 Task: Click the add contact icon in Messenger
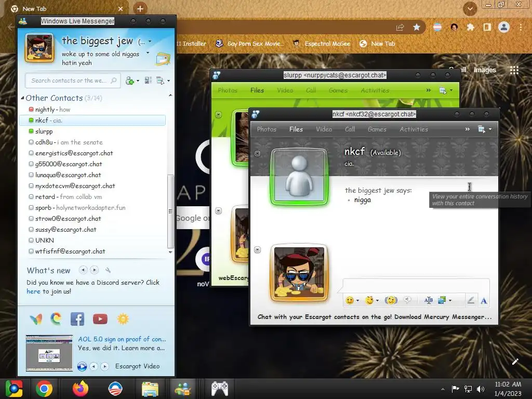(x=129, y=81)
